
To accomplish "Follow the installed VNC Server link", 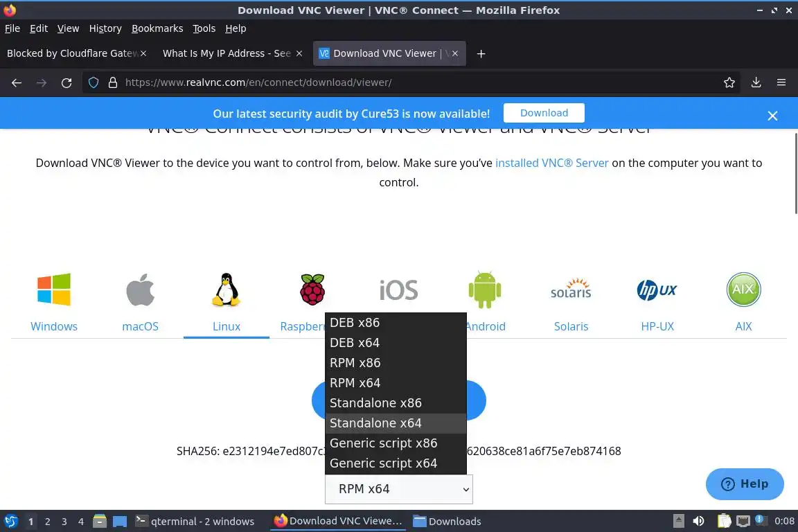I will coord(551,163).
